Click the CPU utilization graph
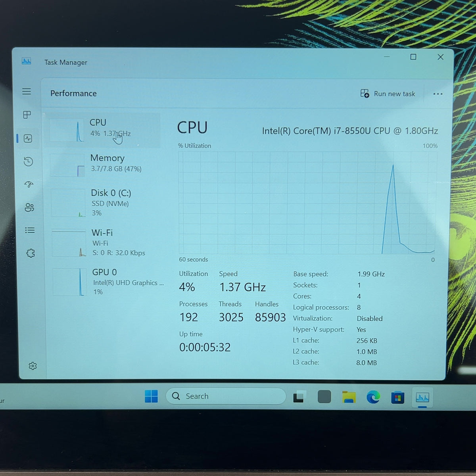Image resolution: width=476 pixels, height=476 pixels. 307,202
